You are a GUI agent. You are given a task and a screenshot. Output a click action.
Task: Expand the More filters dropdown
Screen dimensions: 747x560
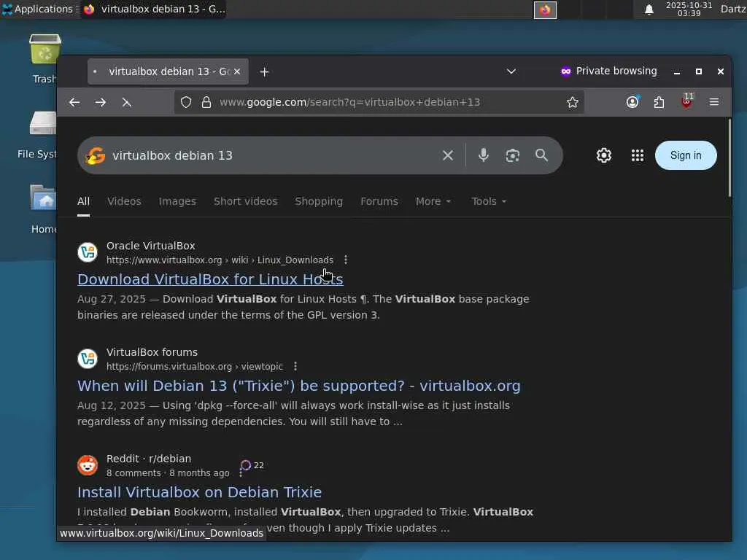433,201
